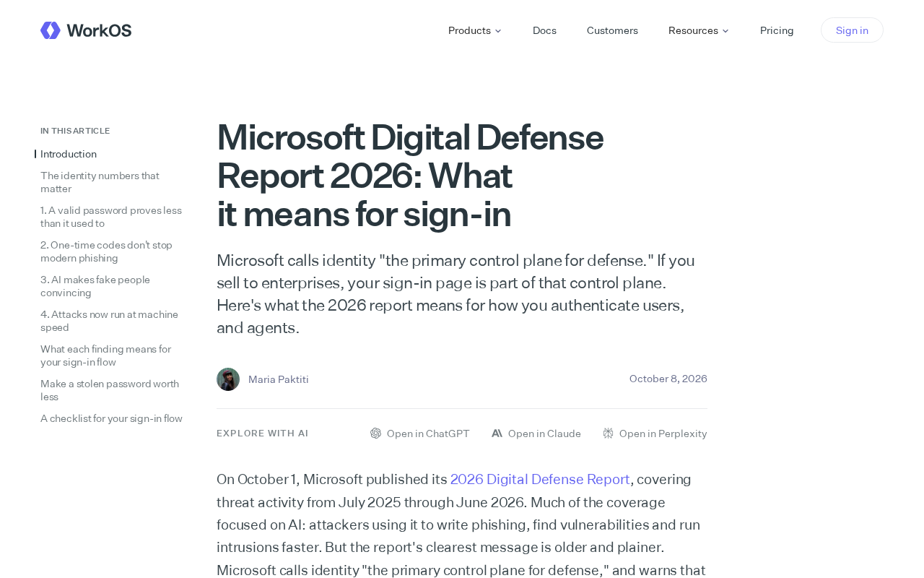This screenshot has width=924, height=578.
Task: Expand the Products dropdown chevron
Action: coord(497,30)
